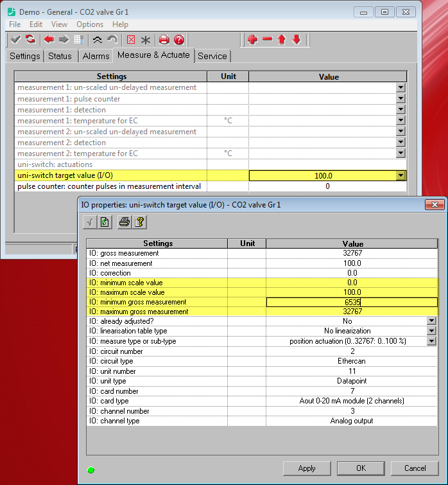Switch to the Settings tab
448x485 pixels.
25,56
